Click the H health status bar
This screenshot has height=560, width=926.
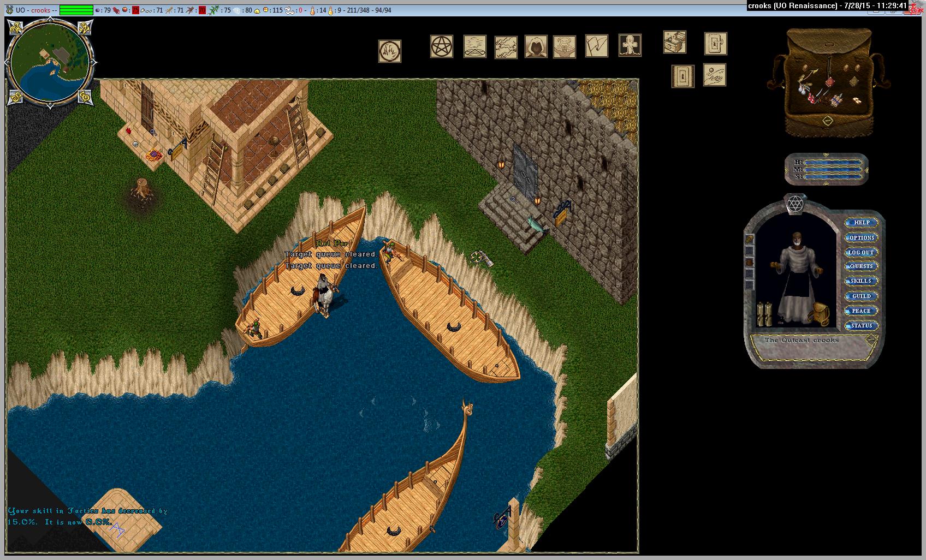(833, 162)
